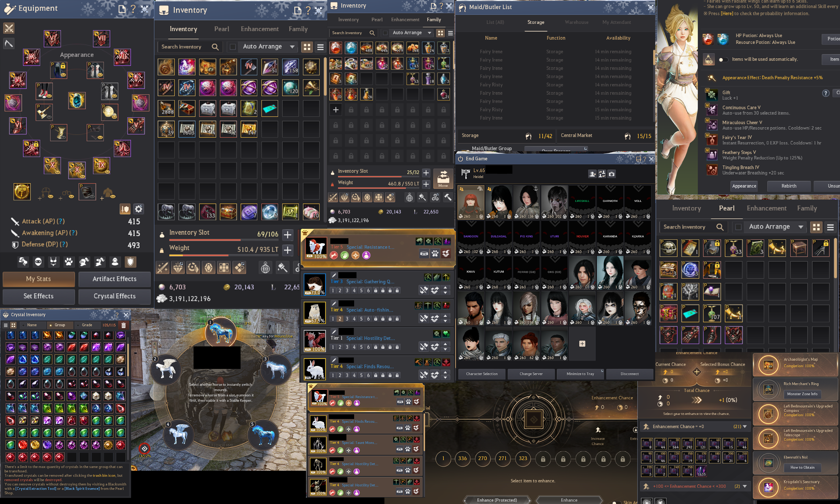Click the paw print icon in Equipment
The height and width of the screenshot is (504, 840).
(69, 261)
